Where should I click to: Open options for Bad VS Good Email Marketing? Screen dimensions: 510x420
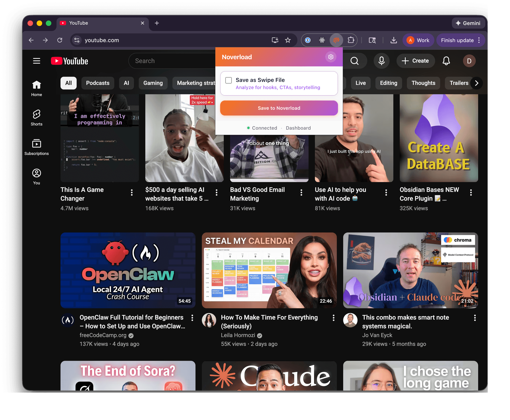301,192
